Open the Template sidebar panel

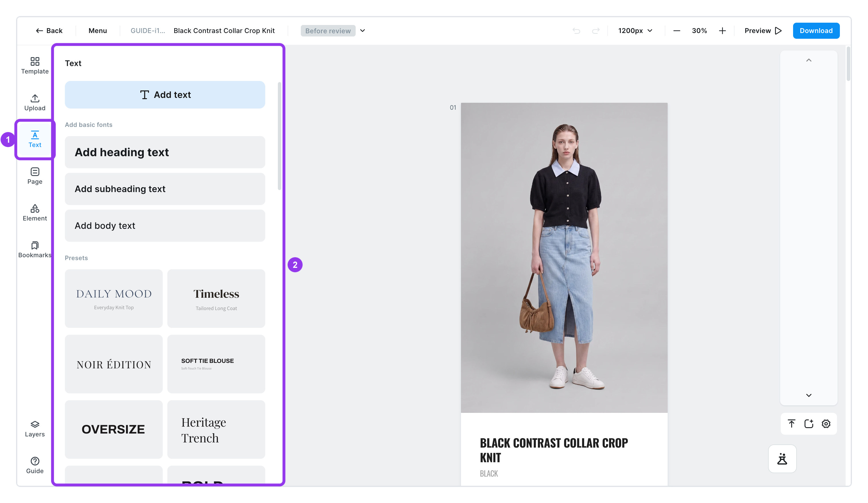35,65
